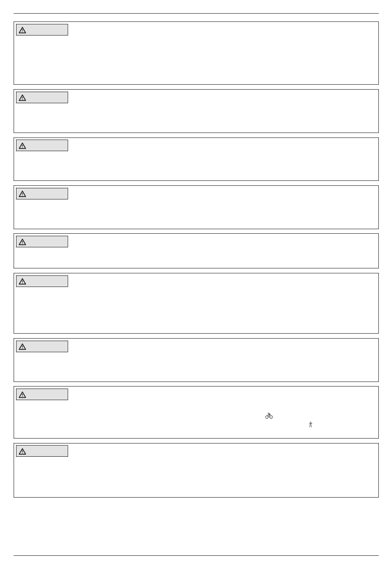Select the gray label of the last warning box
This screenshot has height=569, width=392.
(42, 451)
